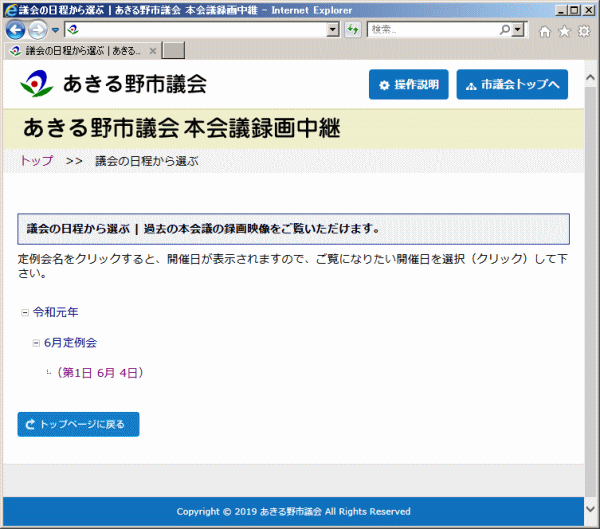The width and height of the screenshot is (600, 529).
Task: Open the recent pages dropdown arrow
Action: tap(55, 30)
